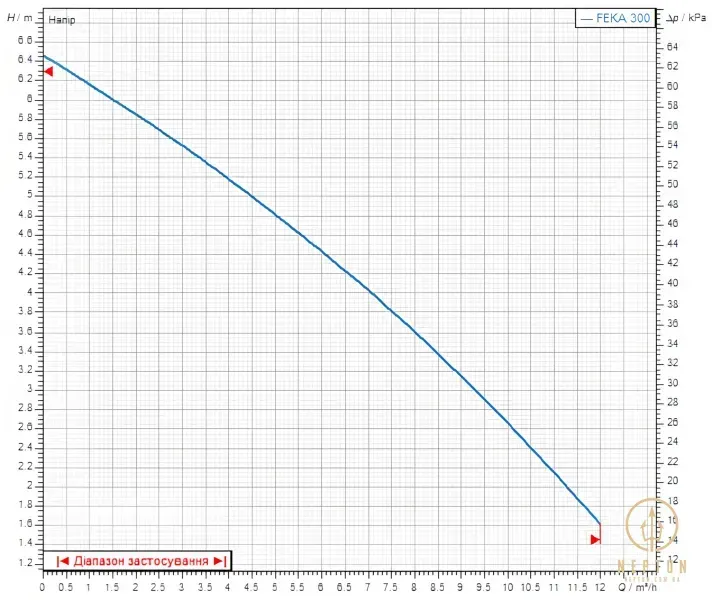Viewport: 712px width, 600px height.
Task: Click the 30 value on kPa axis
Action: (672, 383)
